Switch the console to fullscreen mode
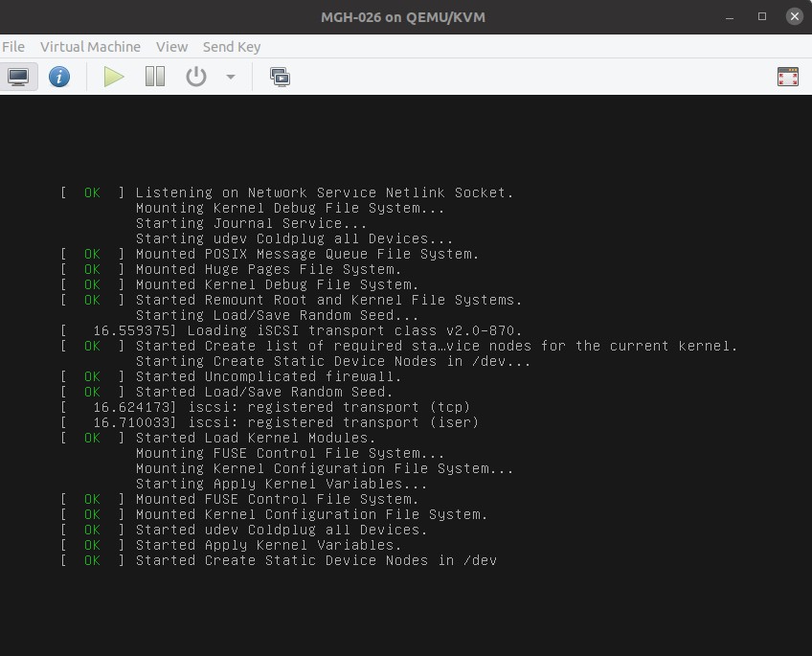Image resolution: width=812 pixels, height=656 pixels. [x=787, y=77]
